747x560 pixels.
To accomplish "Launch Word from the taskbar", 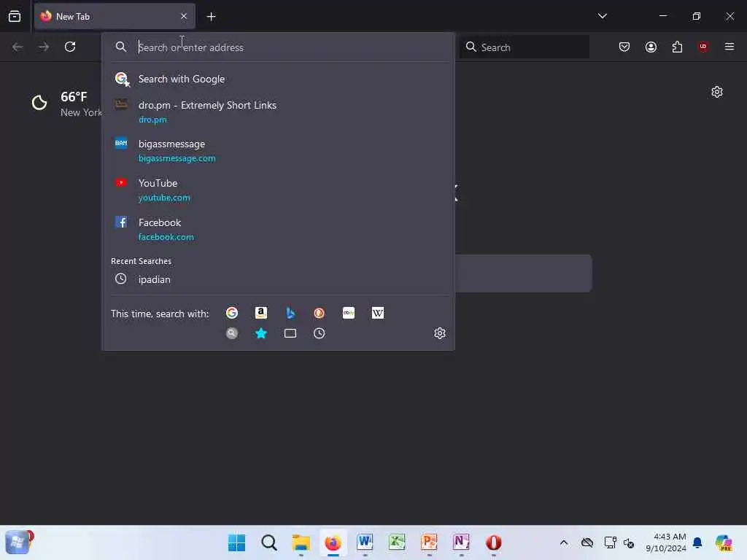I will (365, 542).
